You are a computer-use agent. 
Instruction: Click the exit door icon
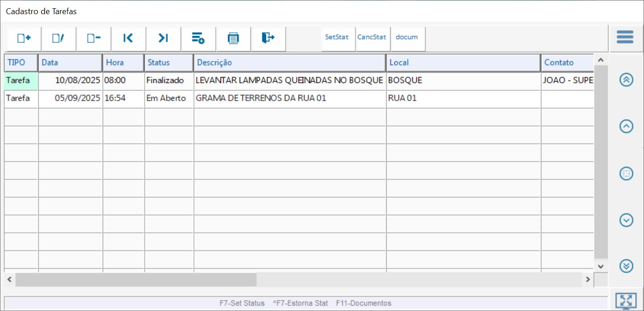[268, 38]
